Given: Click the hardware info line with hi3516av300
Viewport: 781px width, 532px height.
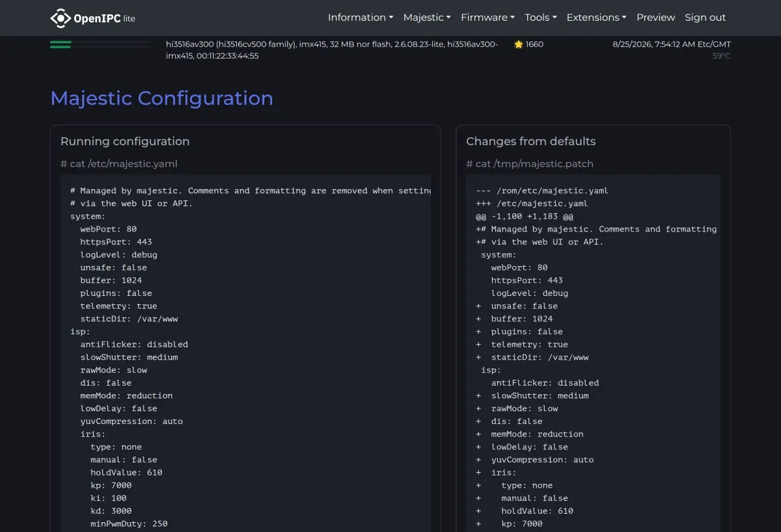Looking at the screenshot, I should click(332, 50).
